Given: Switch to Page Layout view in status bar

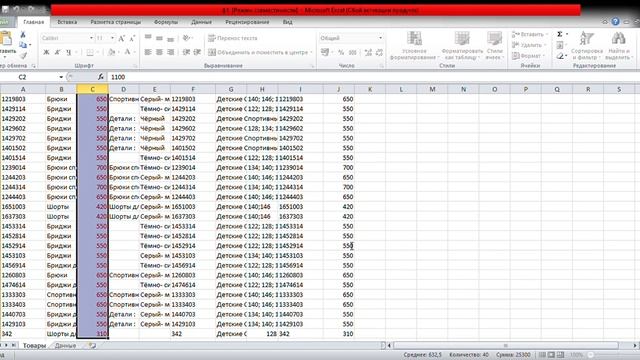Looking at the screenshot, I should point(551,355).
